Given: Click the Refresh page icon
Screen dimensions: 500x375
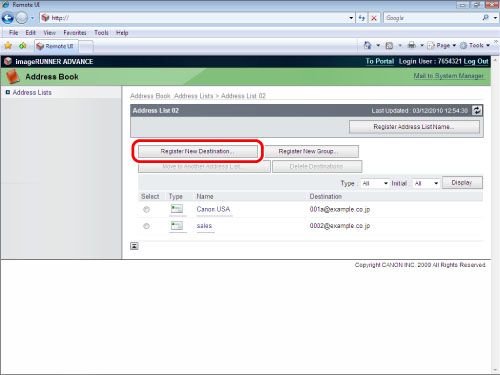Looking at the screenshot, I should coord(362,18).
